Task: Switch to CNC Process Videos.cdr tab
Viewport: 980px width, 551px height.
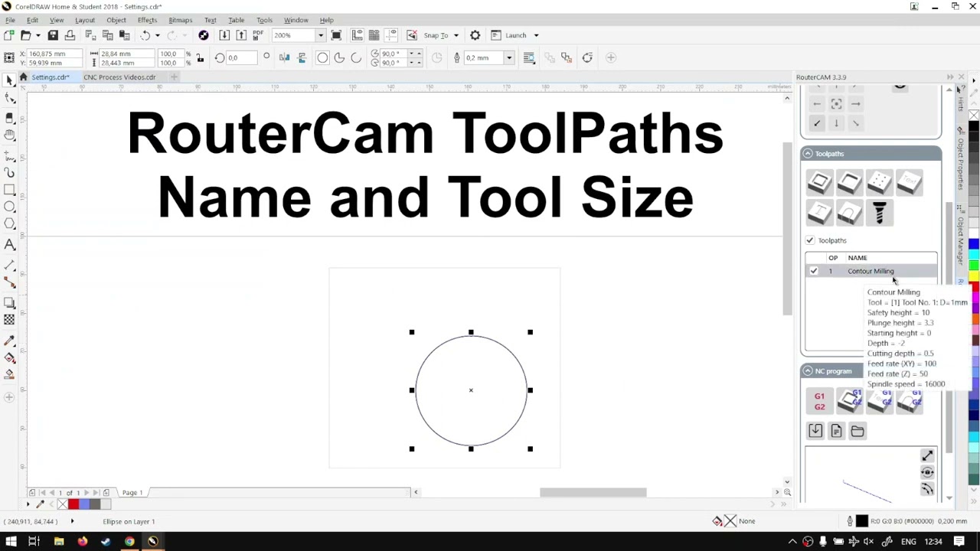Action: tap(119, 77)
